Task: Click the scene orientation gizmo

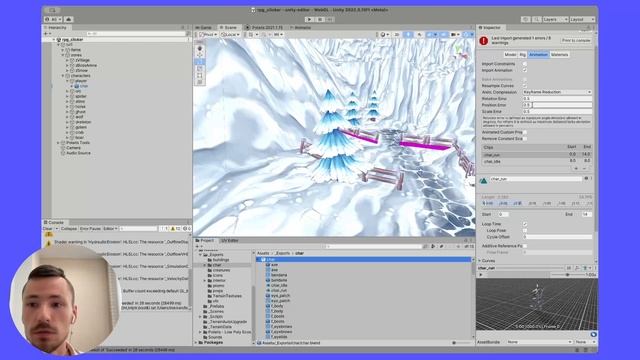Action: pyautogui.click(x=460, y=52)
